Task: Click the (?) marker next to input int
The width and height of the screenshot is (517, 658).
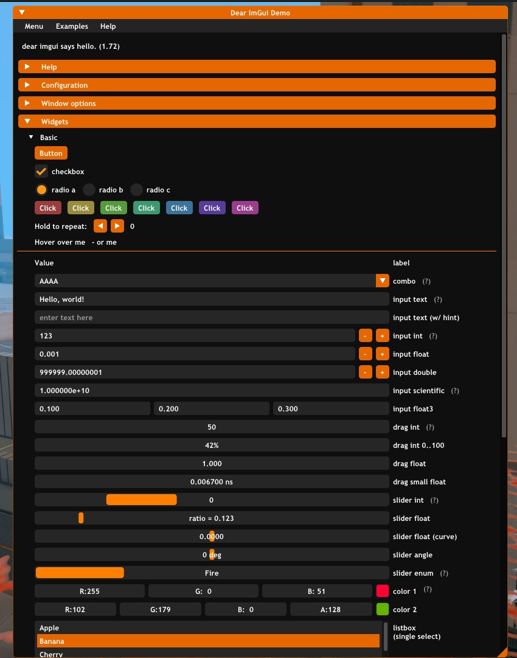Action: pyautogui.click(x=433, y=336)
